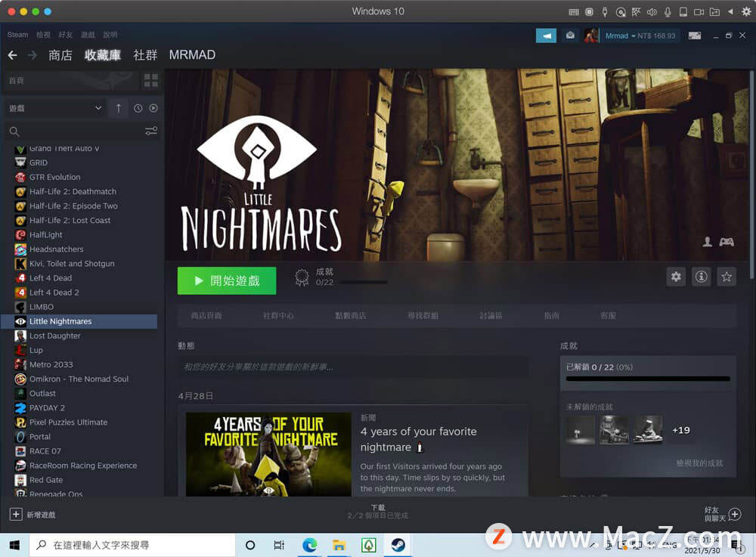Viewport: 756px width, 557px height.
Task: Click the library search magnifier icon
Action: pos(14,132)
